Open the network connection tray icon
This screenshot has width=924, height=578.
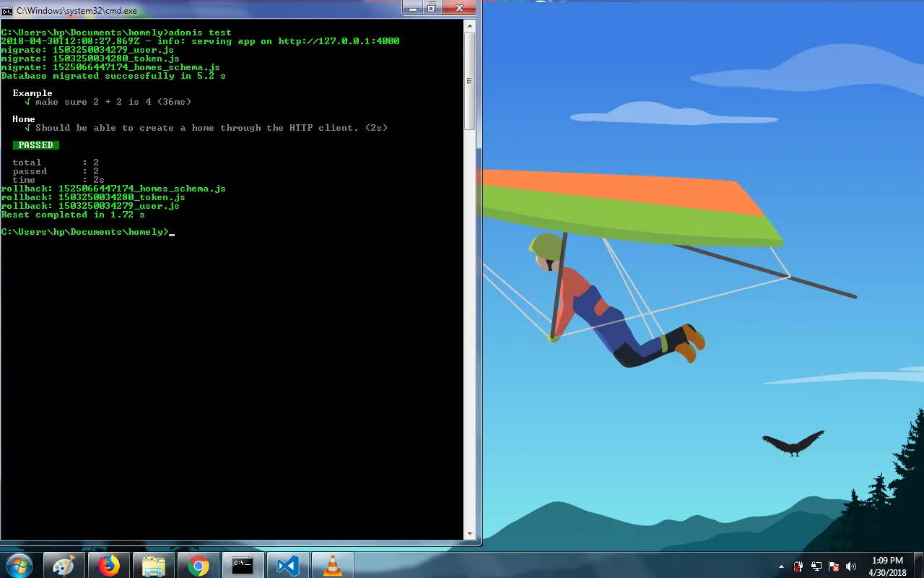(x=816, y=566)
